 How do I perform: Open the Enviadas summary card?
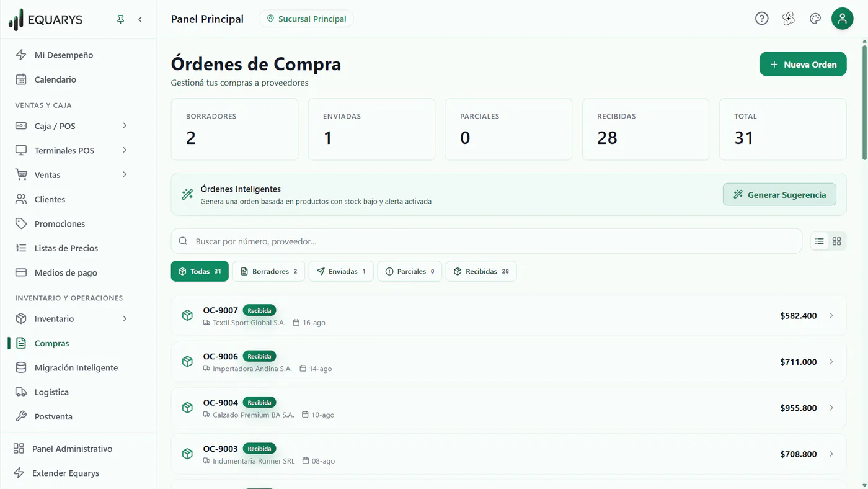click(x=371, y=129)
